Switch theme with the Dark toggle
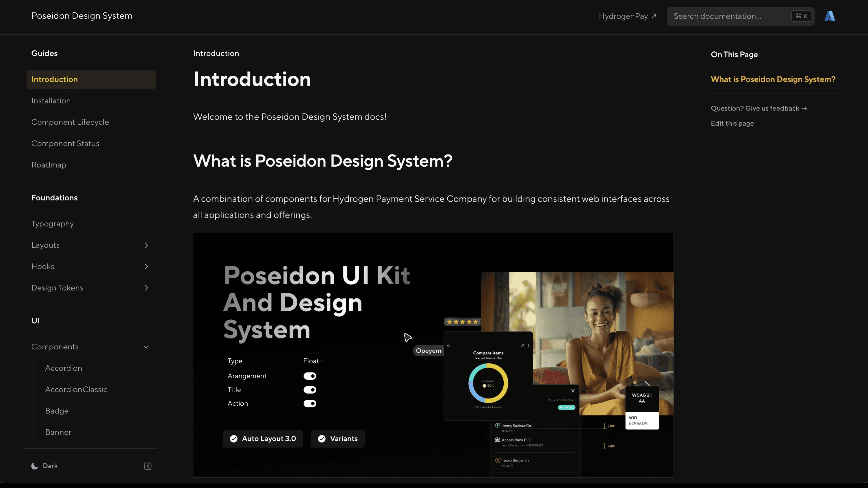The width and height of the screenshot is (868, 488). [44, 466]
